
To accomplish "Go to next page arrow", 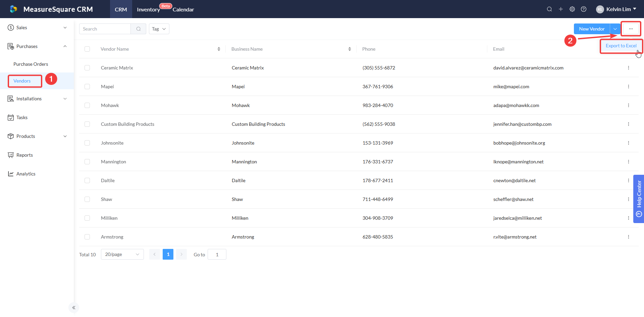I will (x=181, y=254).
